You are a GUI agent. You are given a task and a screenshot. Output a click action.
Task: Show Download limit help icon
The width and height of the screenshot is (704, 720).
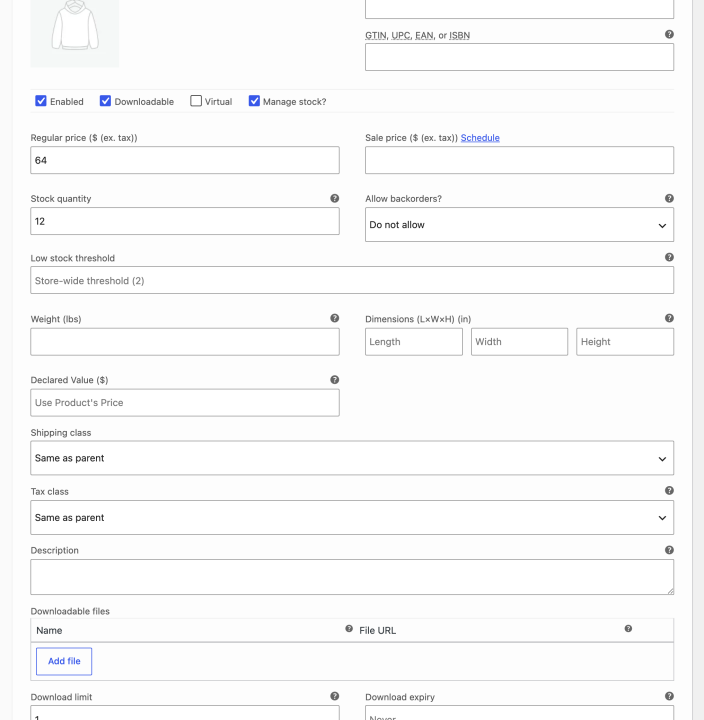point(334,696)
